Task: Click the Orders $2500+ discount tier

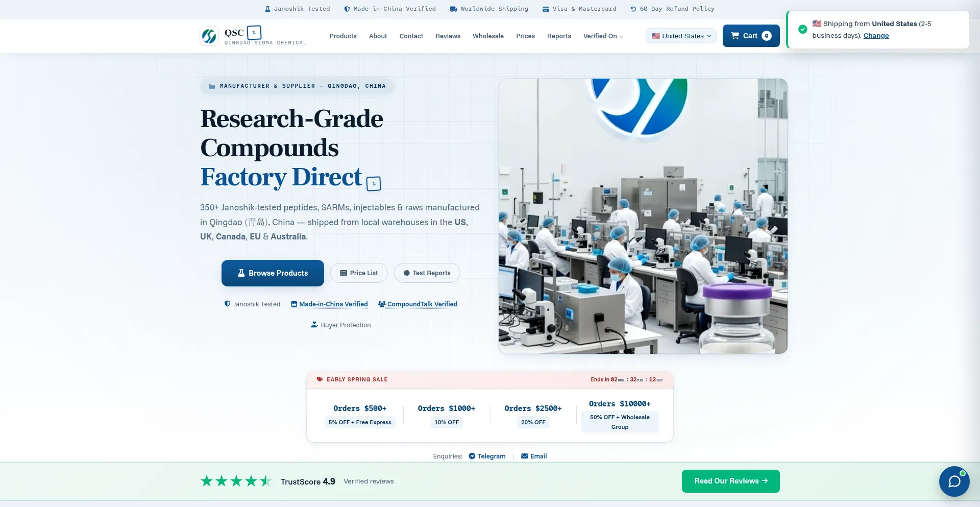Action: (533, 415)
